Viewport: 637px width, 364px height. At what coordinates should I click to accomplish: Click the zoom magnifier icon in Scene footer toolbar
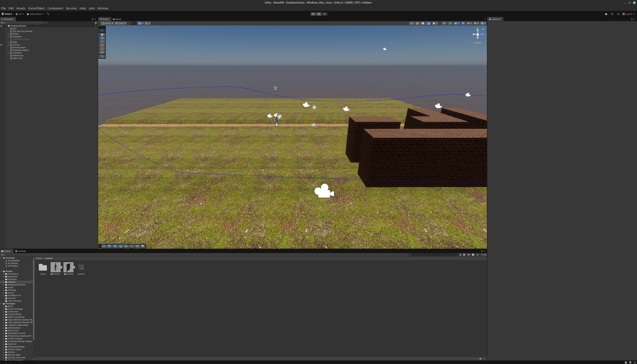132,246
